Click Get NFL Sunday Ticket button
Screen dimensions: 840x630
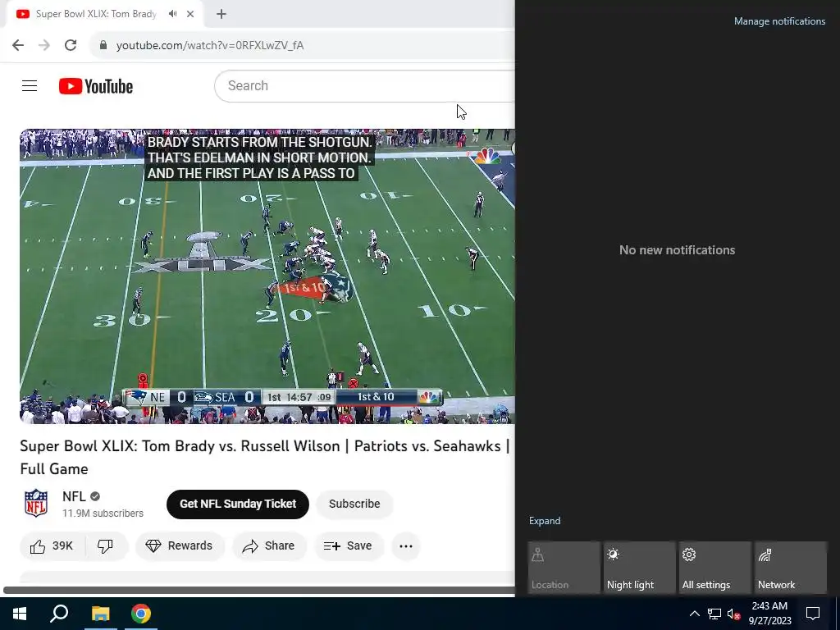pyautogui.click(x=238, y=504)
